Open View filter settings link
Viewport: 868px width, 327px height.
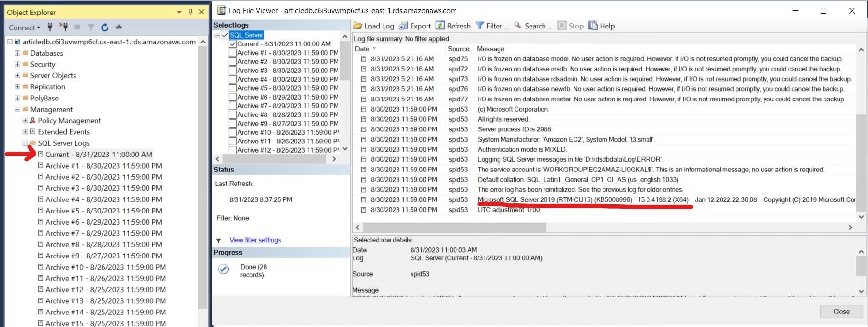[255, 240]
